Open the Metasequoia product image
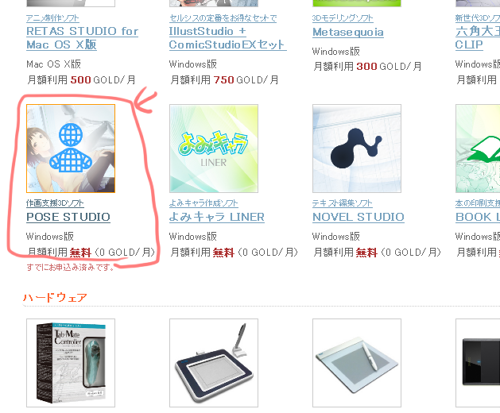Viewport: 500px width, 413px height. (357, 3)
